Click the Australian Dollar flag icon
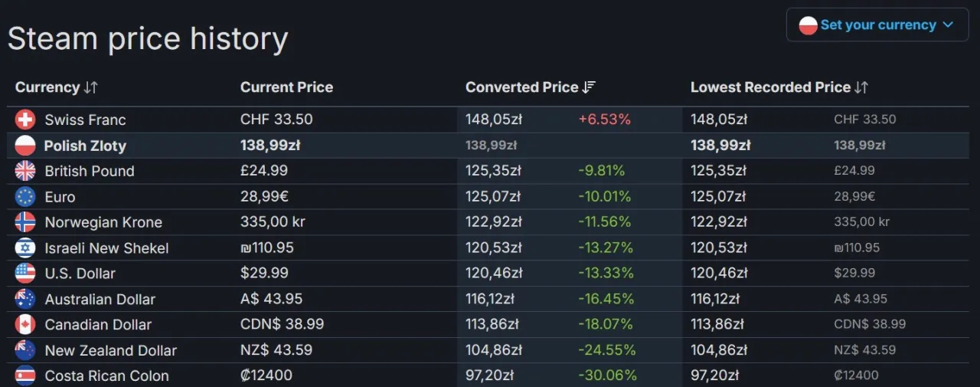Image resolution: width=980 pixels, height=387 pixels. click(25, 300)
